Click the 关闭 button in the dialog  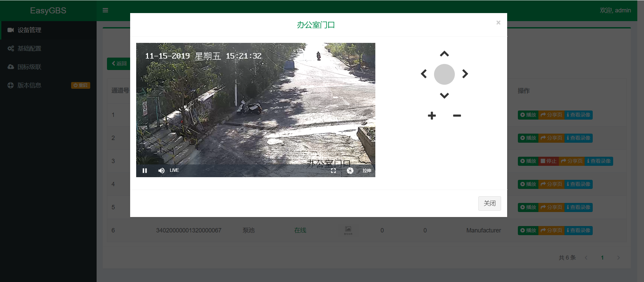coord(490,203)
